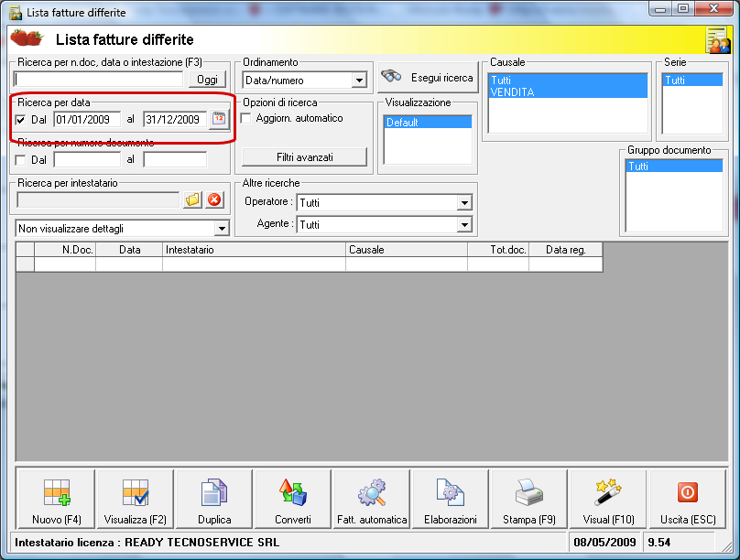Click the status bar date 08/05/2009

click(604, 542)
